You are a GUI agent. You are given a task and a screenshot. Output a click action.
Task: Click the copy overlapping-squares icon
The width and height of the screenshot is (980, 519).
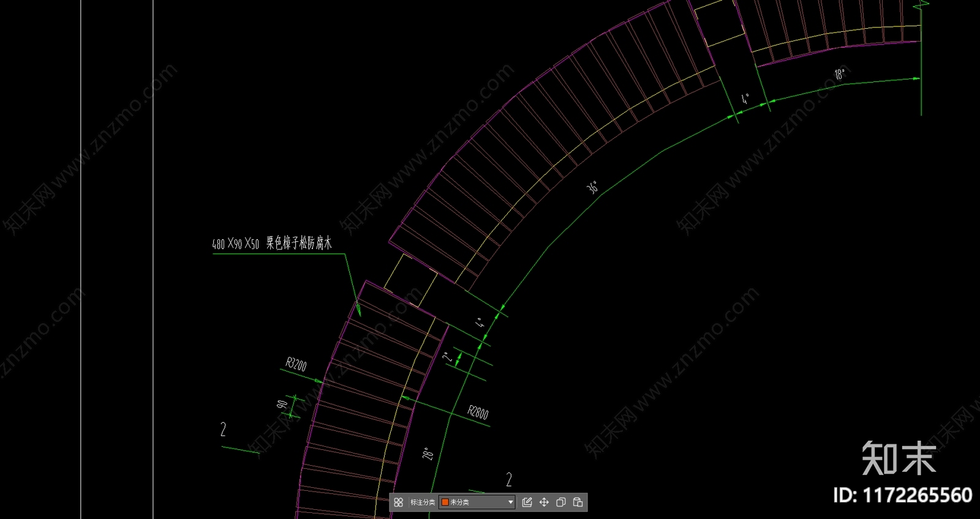point(560,502)
